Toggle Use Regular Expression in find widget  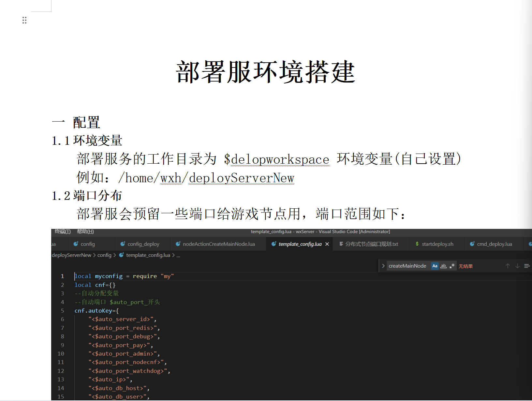point(452,266)
